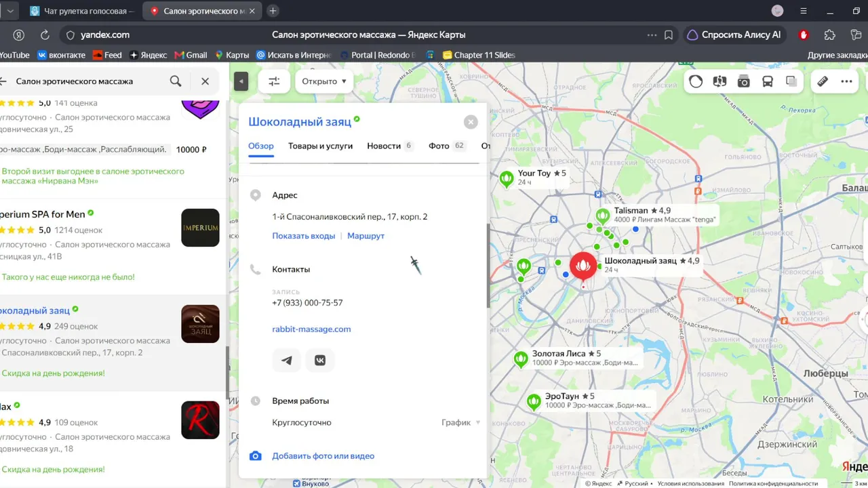Open the вконтакте bookmark

point(61,55)
